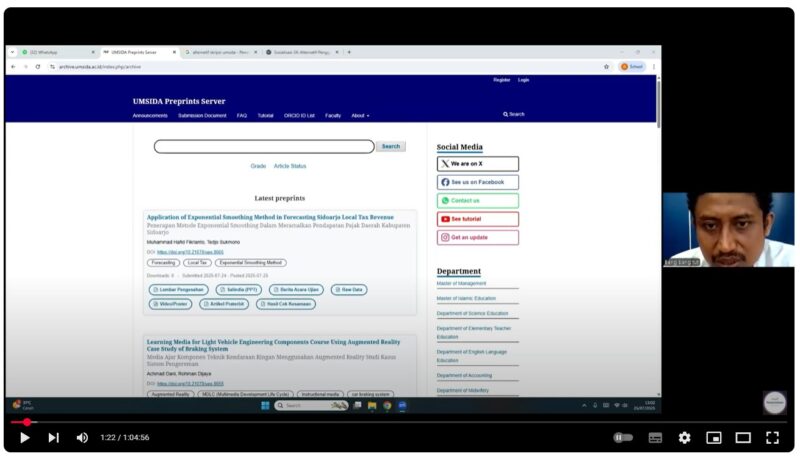Mute the video volume

tap(82, 438)
